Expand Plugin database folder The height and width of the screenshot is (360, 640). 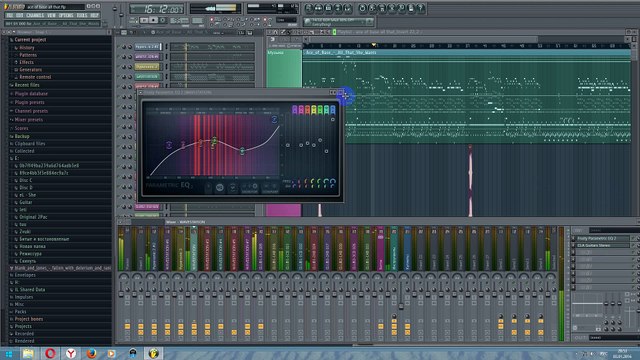31,94
